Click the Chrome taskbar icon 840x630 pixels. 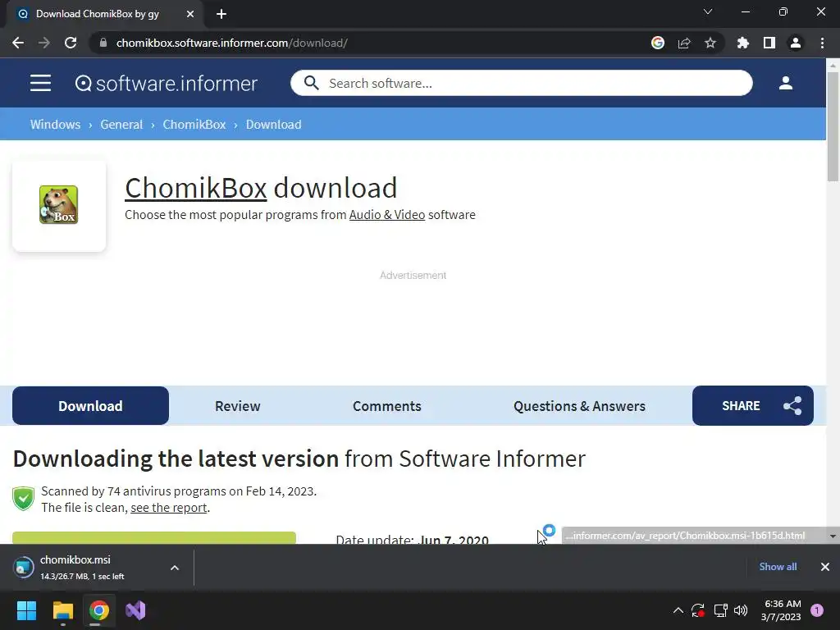point(99,610)
